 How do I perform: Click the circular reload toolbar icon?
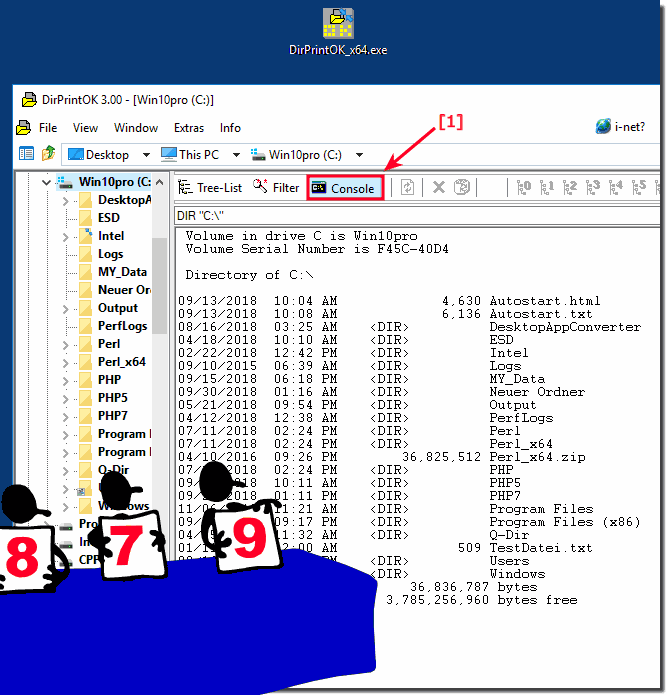(461, 187)
